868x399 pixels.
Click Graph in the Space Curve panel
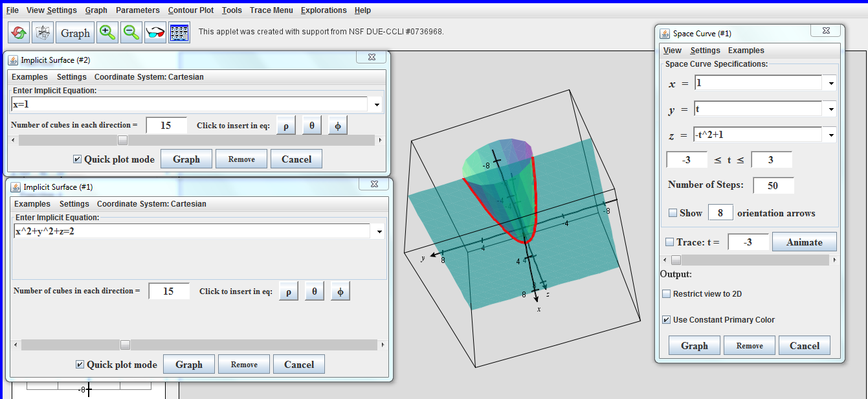click(693, 345)
